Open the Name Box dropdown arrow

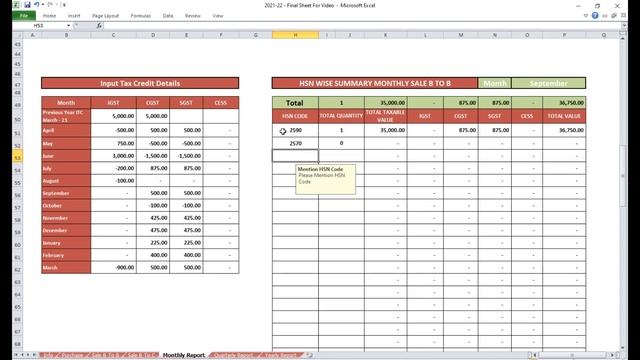point(68,25)
